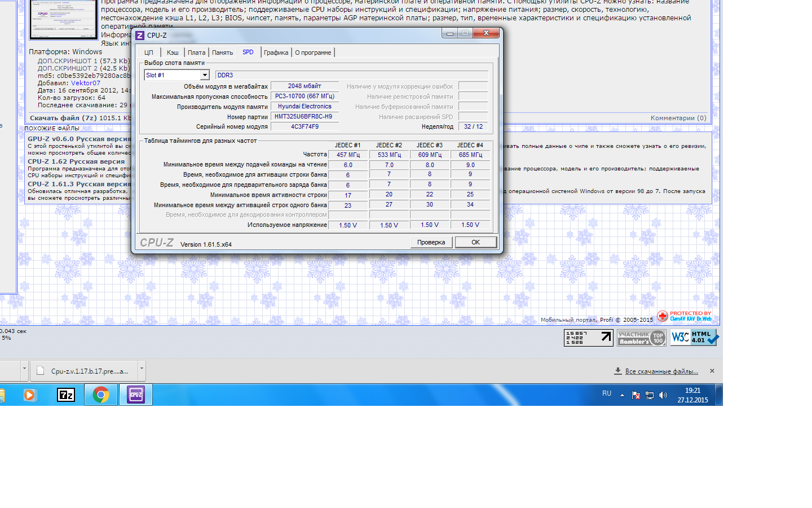Switch to the Память tab
This screenshot has width=812, height=508.
tap(222, 52)
